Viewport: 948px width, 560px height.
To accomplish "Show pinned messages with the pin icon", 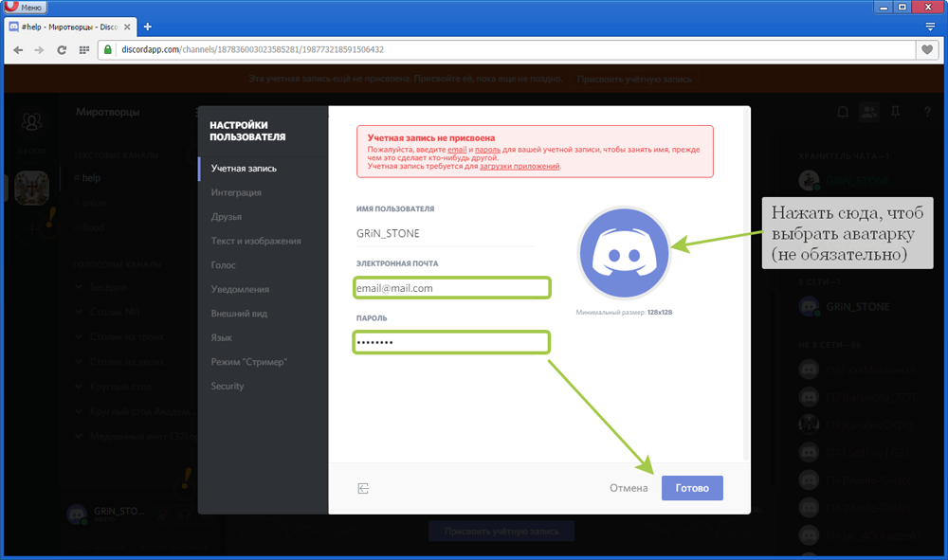I will 896,112.
